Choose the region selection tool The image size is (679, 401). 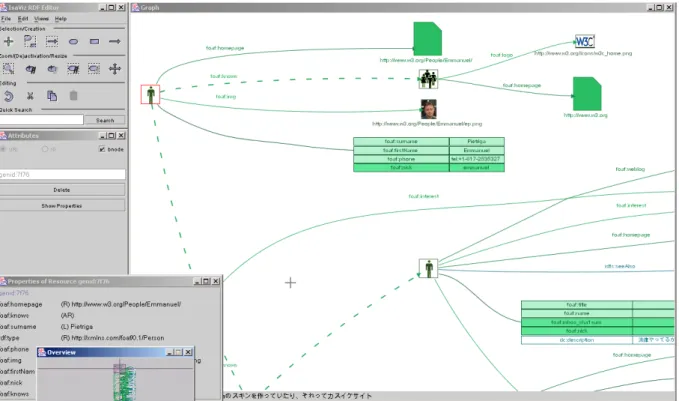[30, 42]
